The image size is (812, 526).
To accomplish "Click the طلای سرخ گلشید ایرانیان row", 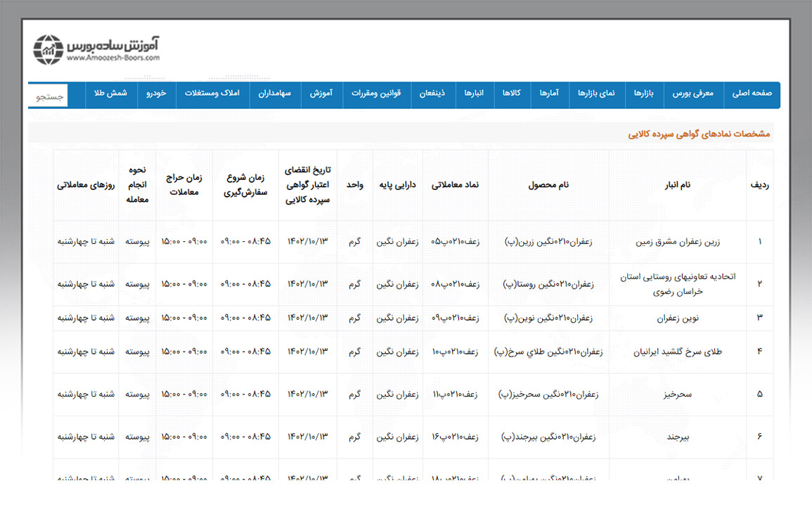I will (x=678, y=352).
